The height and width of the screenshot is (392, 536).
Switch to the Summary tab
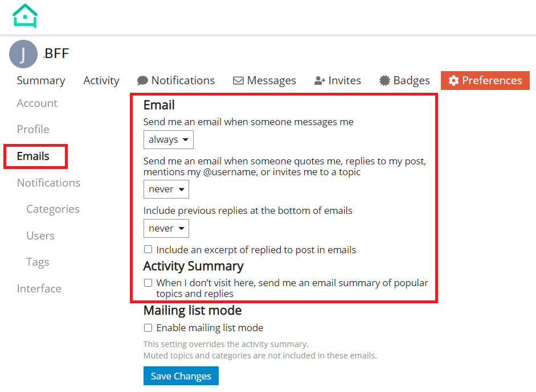tap(41, 81)
